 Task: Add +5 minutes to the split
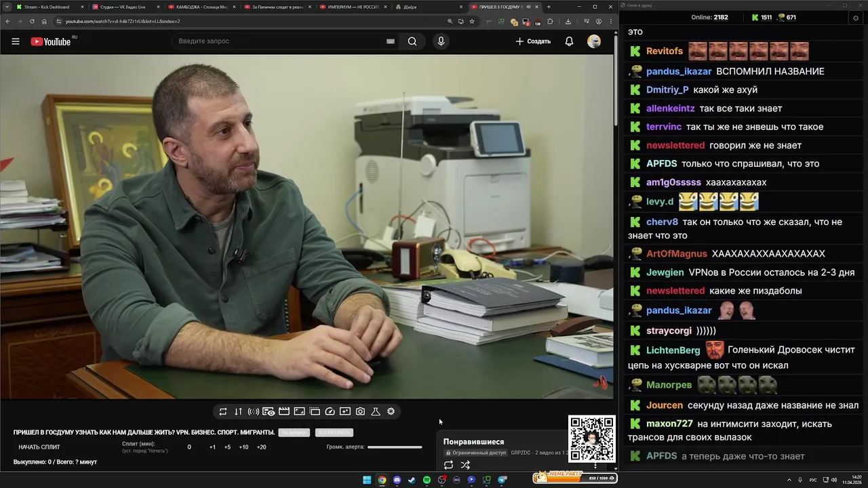(227, 447)
